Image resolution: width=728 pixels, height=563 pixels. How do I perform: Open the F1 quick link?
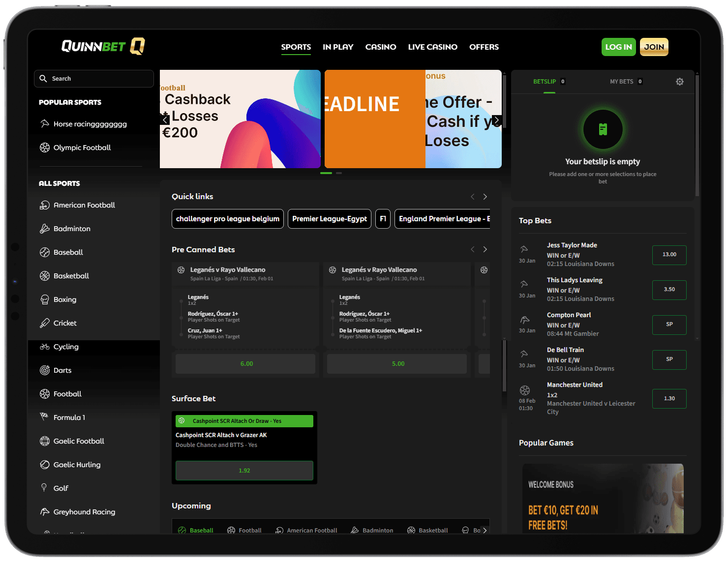pos(383,219)
